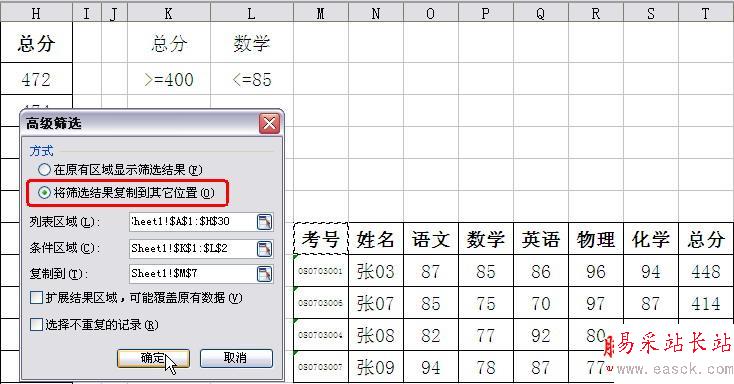Click the name cell 张03

point(376,271)
